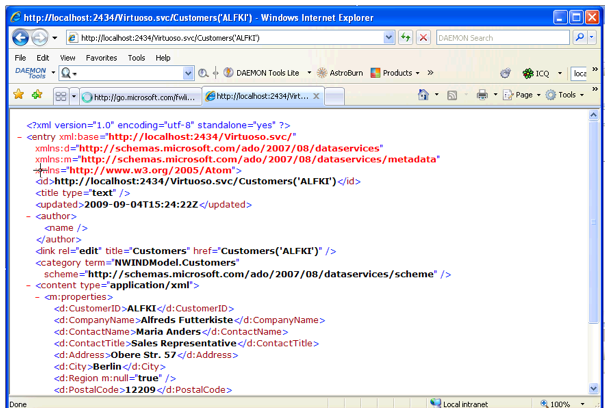Click the RSS Feeds icon
This screenshot has width=613, height=420.
click(452, 95)
